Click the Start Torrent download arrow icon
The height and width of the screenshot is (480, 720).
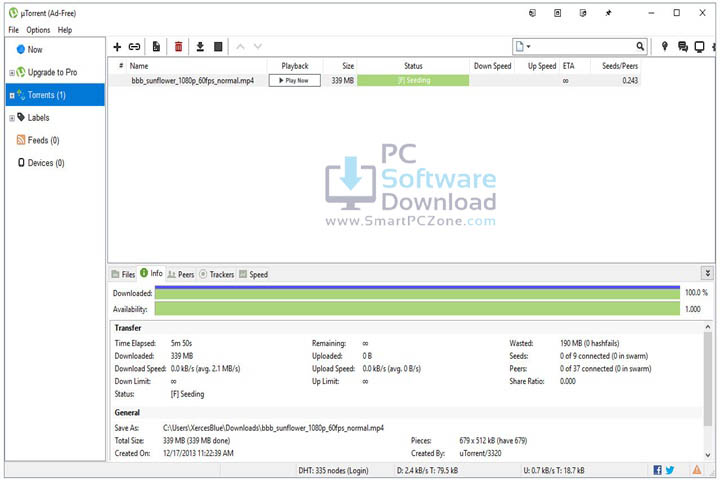coord(200,47)
